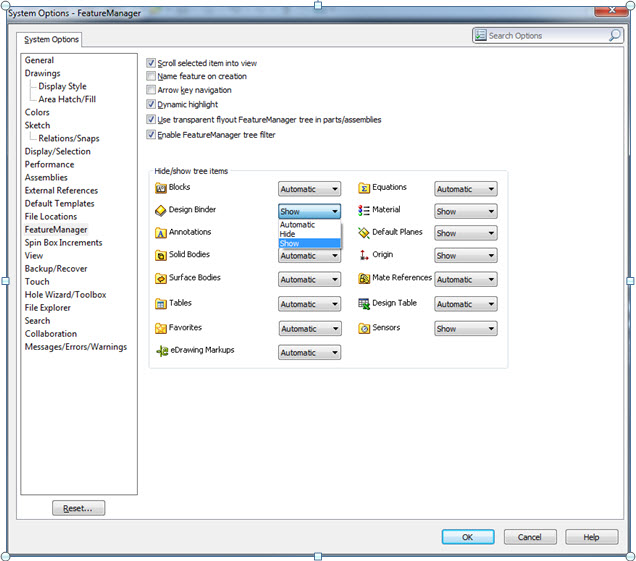Click the Design Binder icon

pos(161,210)
